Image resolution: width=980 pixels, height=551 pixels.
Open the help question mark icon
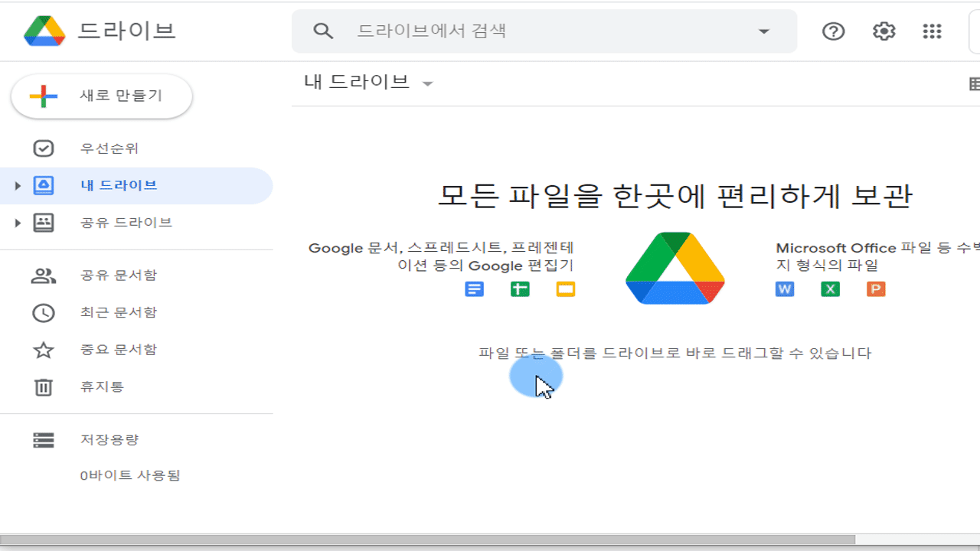[x=833, y=31]
